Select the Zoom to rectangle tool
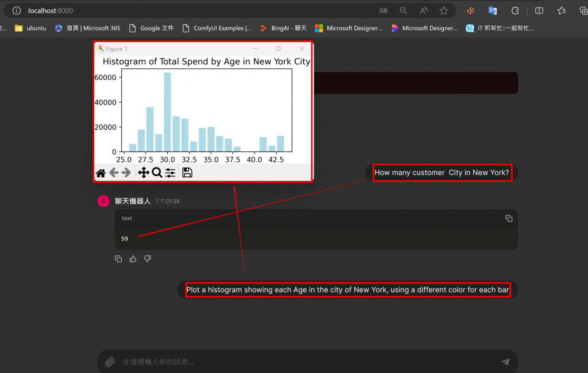The width and height of the screenshot is (588, 373). tap(157, 173)
